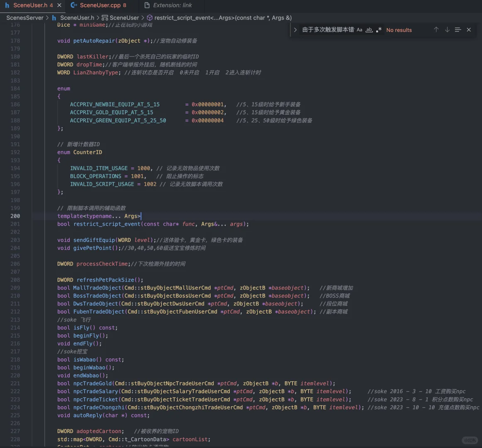This screenshot has width=482, height=448.
Task: Click BLOCK_OPERATIONS identifier
Action: pyautogui.click(x=95, y=176)
